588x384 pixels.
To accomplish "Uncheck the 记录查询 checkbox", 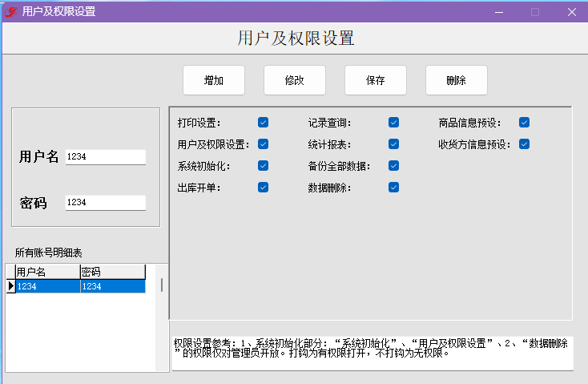I will 394,123.
